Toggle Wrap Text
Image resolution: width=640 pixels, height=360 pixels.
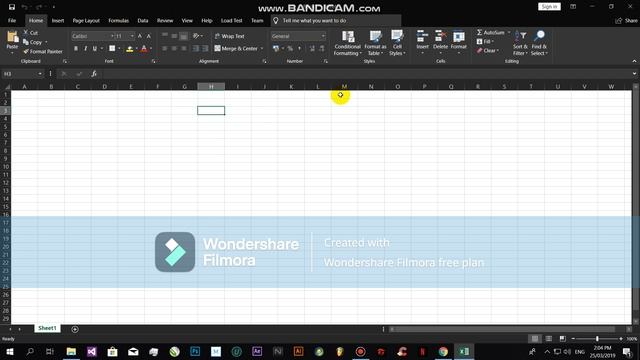coord(229,36)
